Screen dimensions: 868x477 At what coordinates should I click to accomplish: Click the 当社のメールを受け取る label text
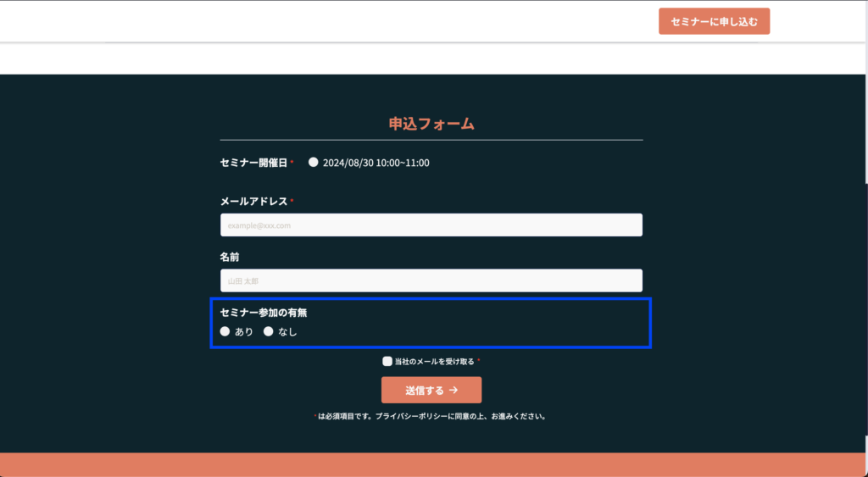coord(434,362)
